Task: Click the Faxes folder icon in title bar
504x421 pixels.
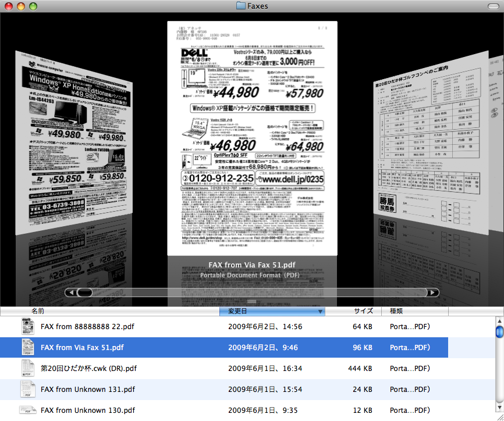Action: coord(241,6)
